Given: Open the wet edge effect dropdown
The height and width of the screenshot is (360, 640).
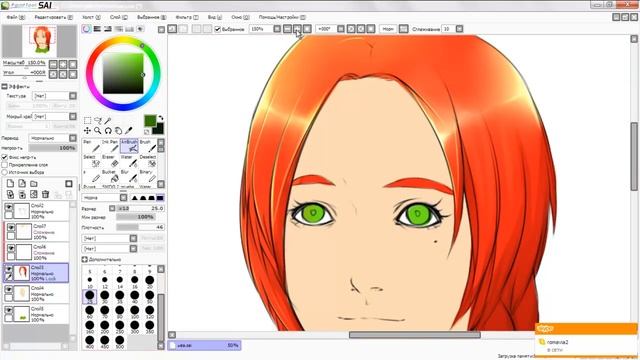Looking at the screenshot, I should click(x=73, y=116).
